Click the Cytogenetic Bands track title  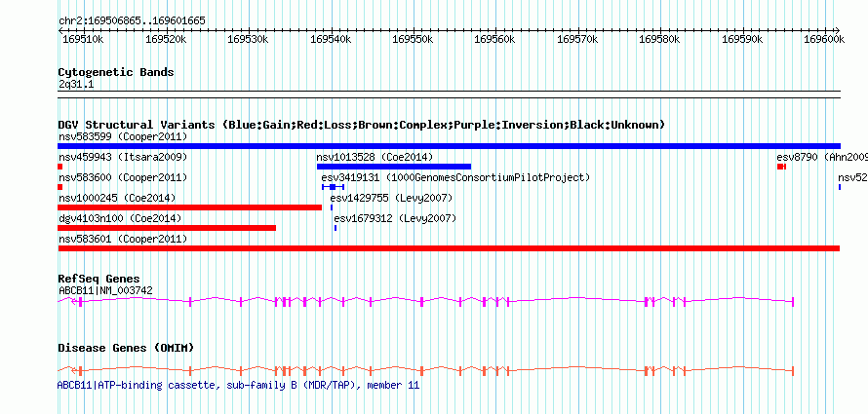point(116,72)
